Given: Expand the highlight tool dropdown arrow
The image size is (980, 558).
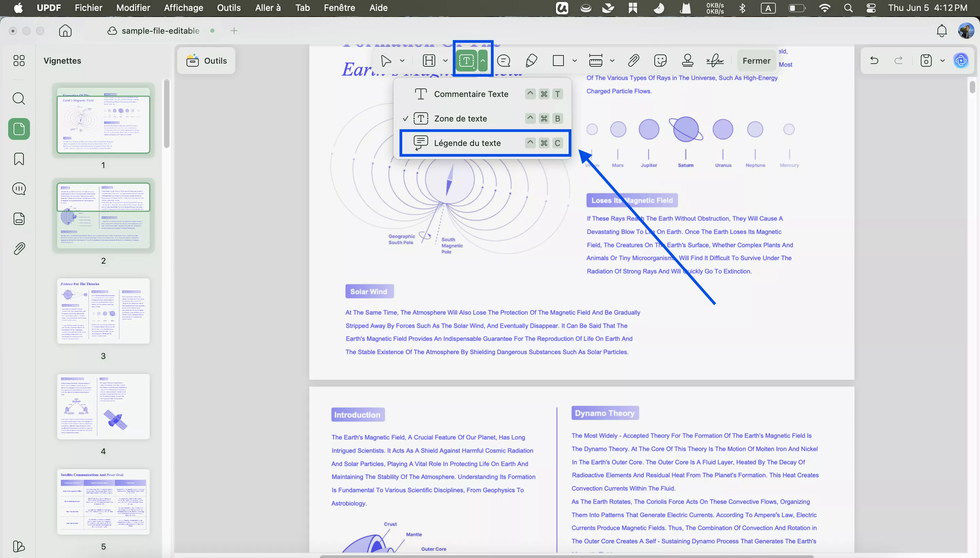Looking at the screenshot, I should 445,61.
